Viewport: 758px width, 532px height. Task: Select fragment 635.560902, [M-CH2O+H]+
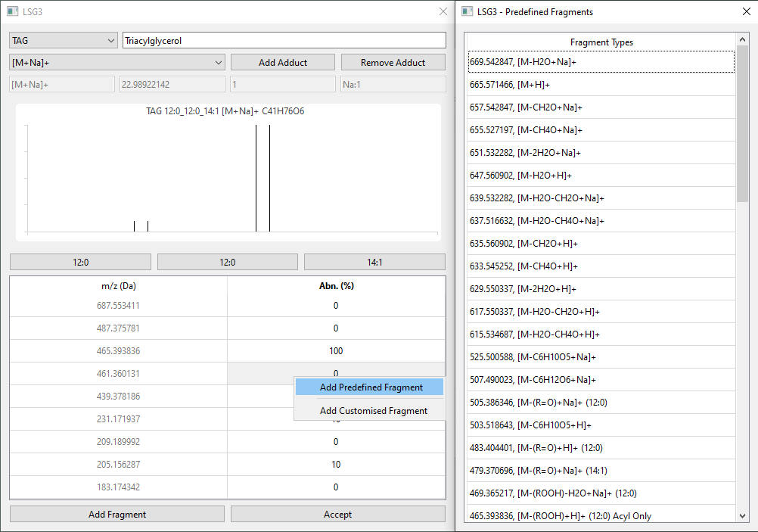click(x=601, y=244)
